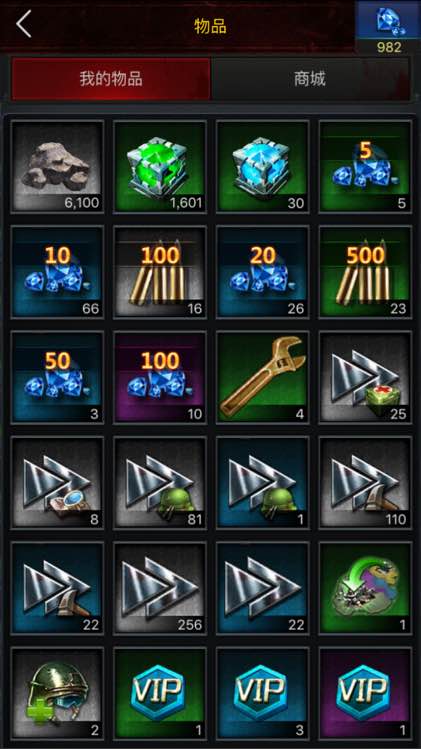Select the stone ore item with 6,100

coord(57,166)
